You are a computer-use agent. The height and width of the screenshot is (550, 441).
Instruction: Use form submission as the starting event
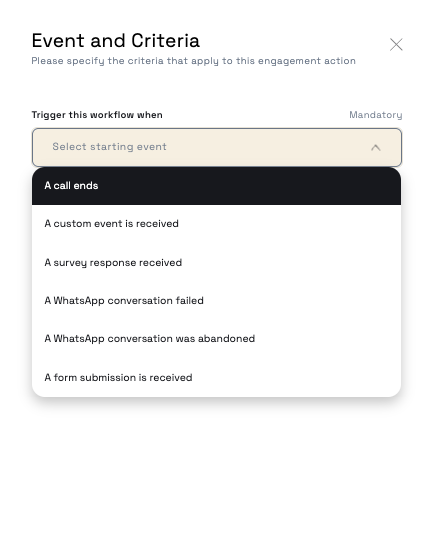point(216,377)
